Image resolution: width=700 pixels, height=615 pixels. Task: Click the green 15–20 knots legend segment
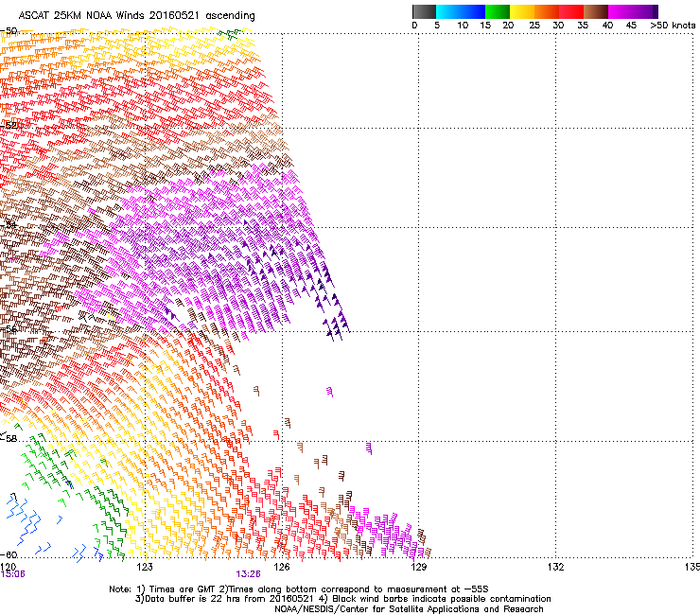(498, 11)
